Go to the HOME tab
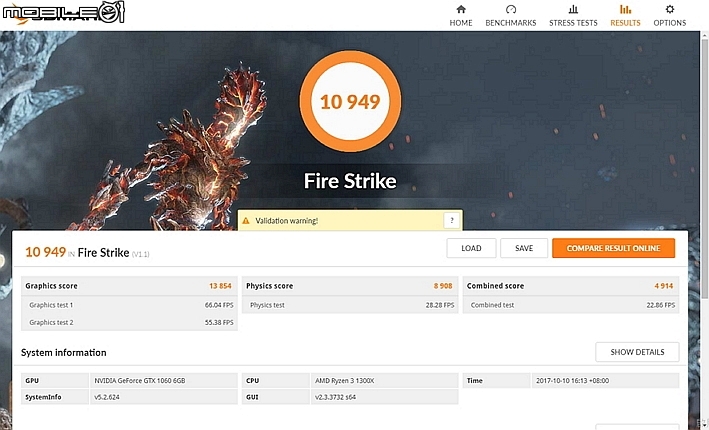 (x=461, y=16)
